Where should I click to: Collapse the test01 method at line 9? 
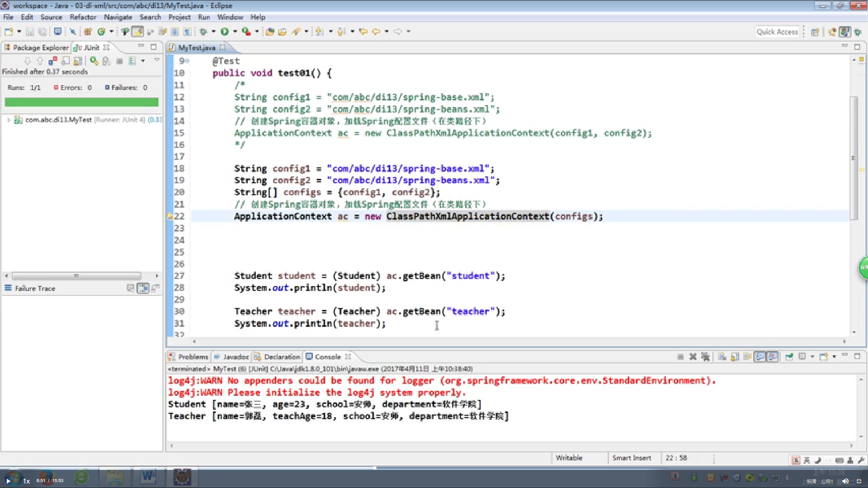click(x=187, y=61)
